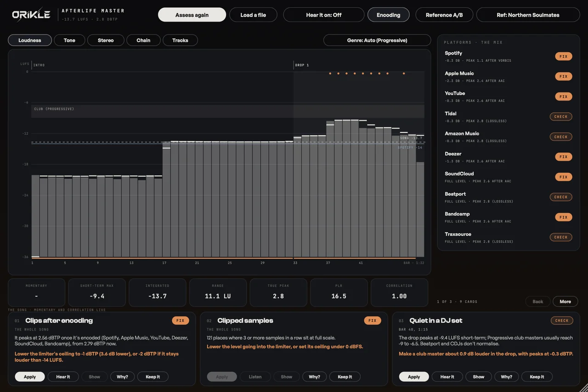Toggle the Hear it on: Off control

pyautogui.click(x=324, y=15)
